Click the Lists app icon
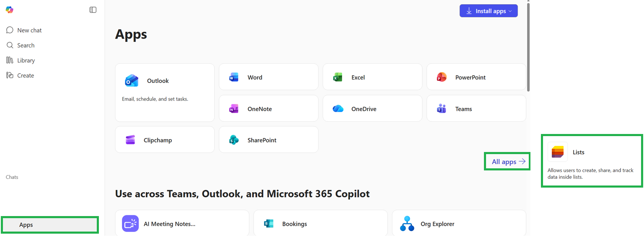This screenshot has width=644, height=237. point(558,152)
